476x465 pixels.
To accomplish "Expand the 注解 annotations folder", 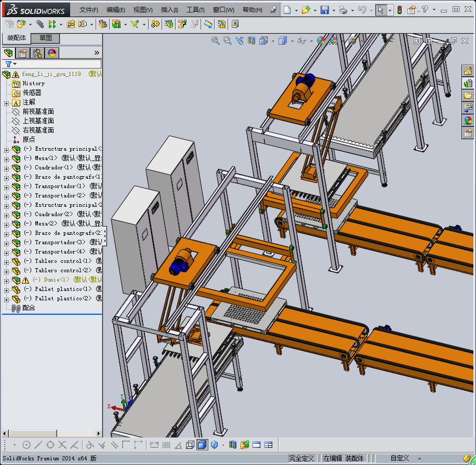I will tap(6, 102).
